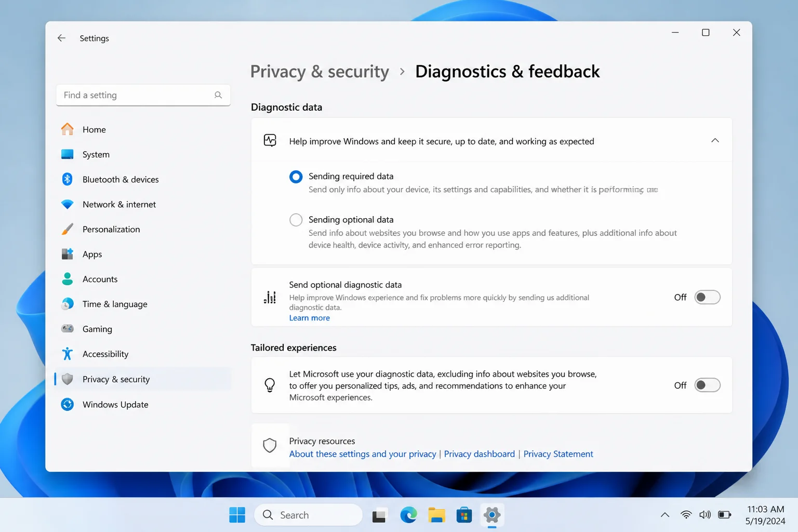Open Windows Update in the sidebar
This screenshot has width=798, height=532.
[x=143, y=404]
